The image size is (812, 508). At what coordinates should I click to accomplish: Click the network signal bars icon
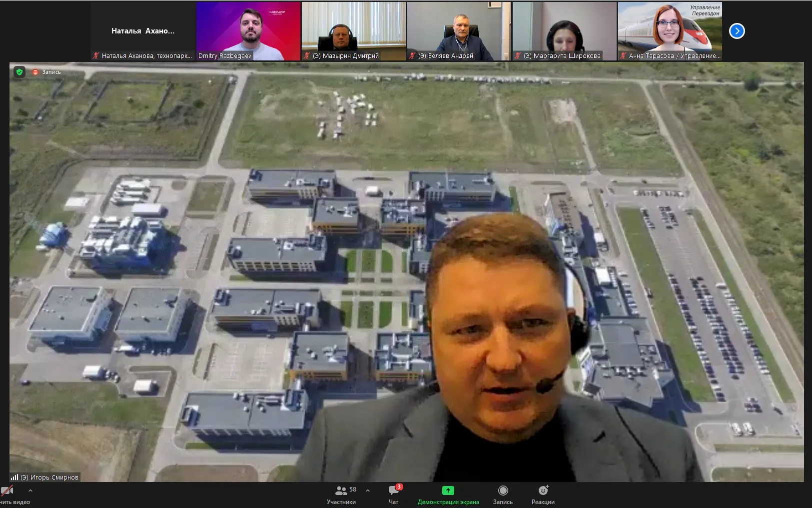[14, 477]
